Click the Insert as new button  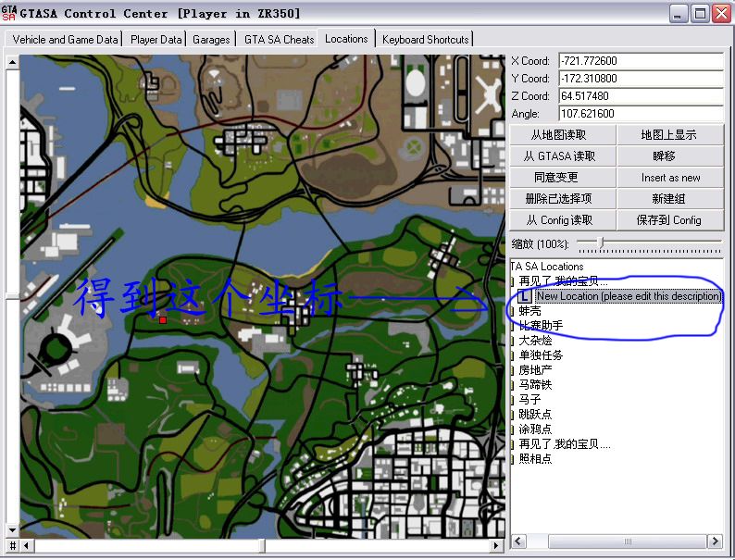pos(670,178)
